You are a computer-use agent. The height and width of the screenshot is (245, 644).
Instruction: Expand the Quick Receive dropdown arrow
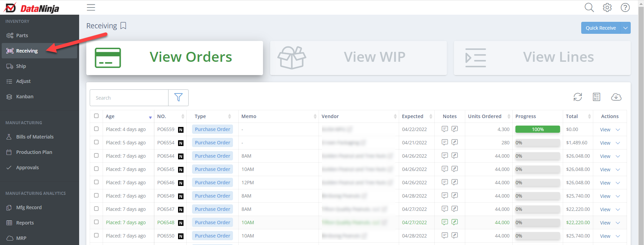(626, 28)
